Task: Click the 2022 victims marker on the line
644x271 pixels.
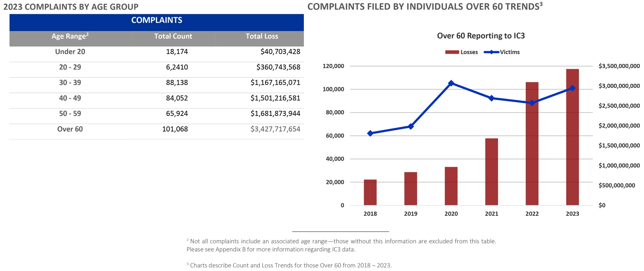Action: pos(532,103)
